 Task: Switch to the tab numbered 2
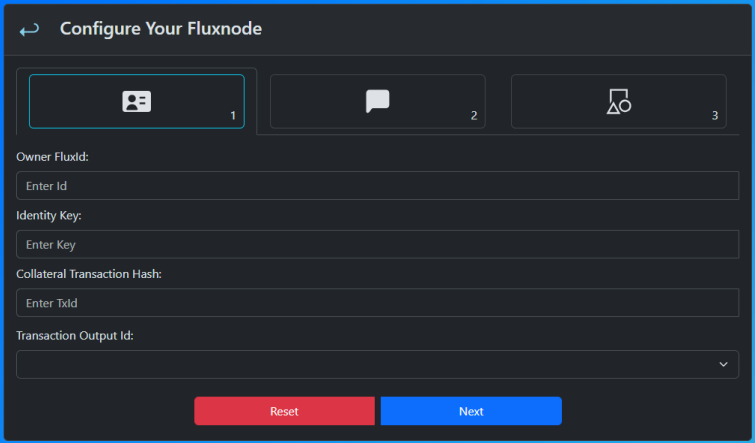(377, 102)
